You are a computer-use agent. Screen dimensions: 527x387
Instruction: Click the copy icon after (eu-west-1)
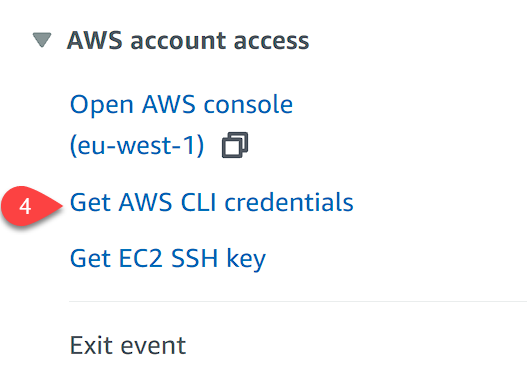[x=235, y=145]
